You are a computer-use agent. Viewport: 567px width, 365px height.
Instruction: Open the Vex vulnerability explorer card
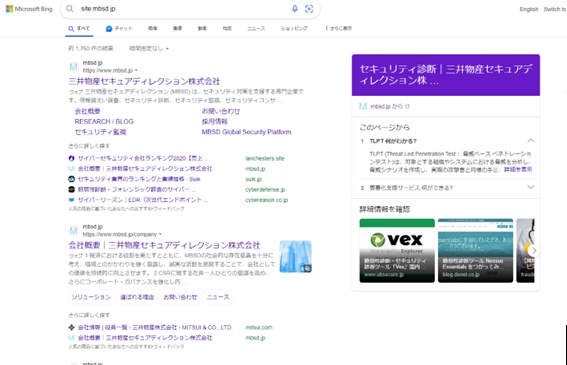[397, 250]
